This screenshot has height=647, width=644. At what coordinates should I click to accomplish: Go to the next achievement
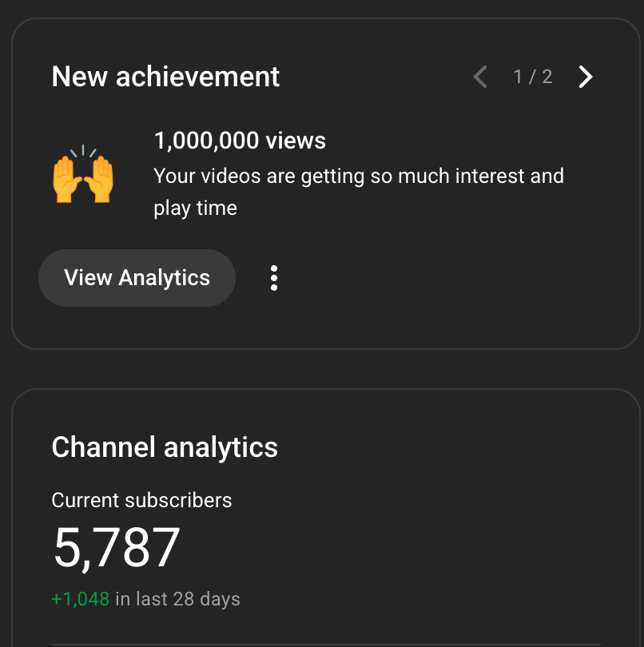pyautogui.click(x=586, y=77)
